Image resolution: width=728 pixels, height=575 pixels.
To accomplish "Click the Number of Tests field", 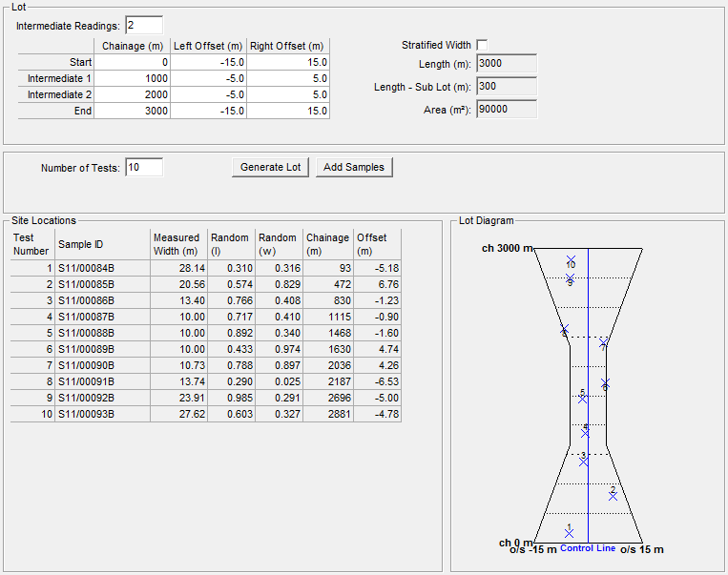I will pyautogui.click(x=144, y=168).
